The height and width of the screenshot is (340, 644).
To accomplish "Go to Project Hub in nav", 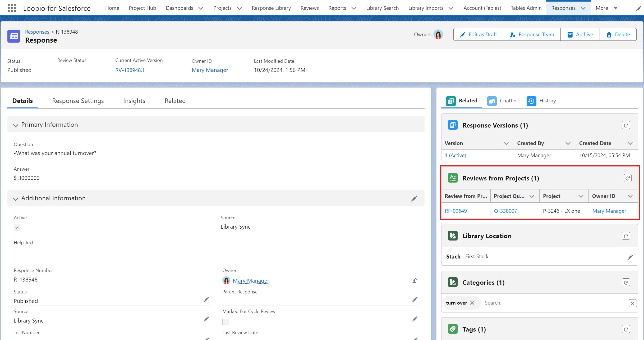I will click(x=142, y=8).
